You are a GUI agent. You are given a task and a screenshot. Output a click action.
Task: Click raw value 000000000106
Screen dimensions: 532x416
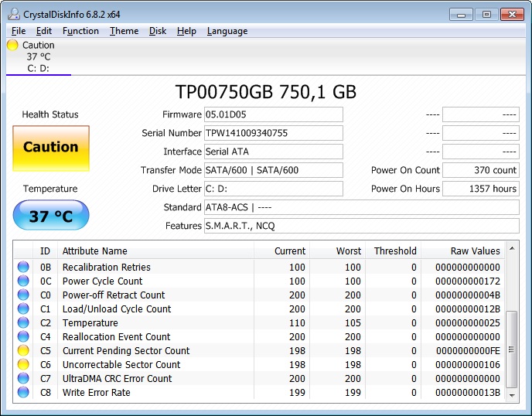[x=468, y=364]
